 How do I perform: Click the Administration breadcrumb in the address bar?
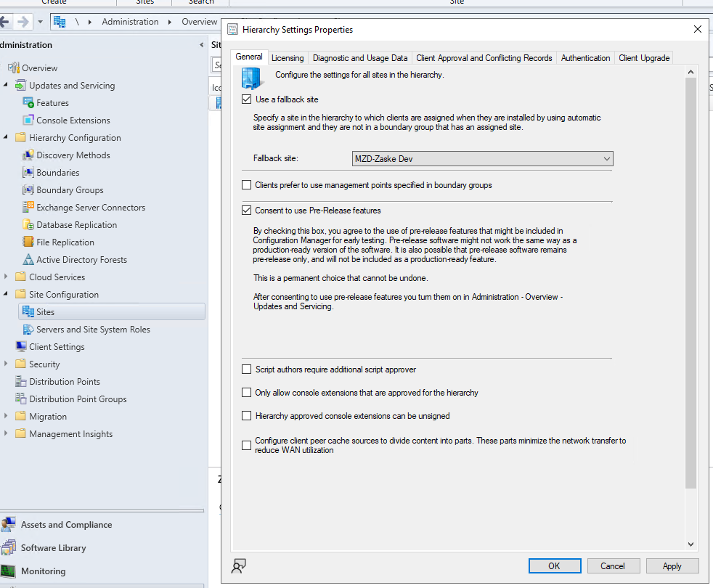130,21
